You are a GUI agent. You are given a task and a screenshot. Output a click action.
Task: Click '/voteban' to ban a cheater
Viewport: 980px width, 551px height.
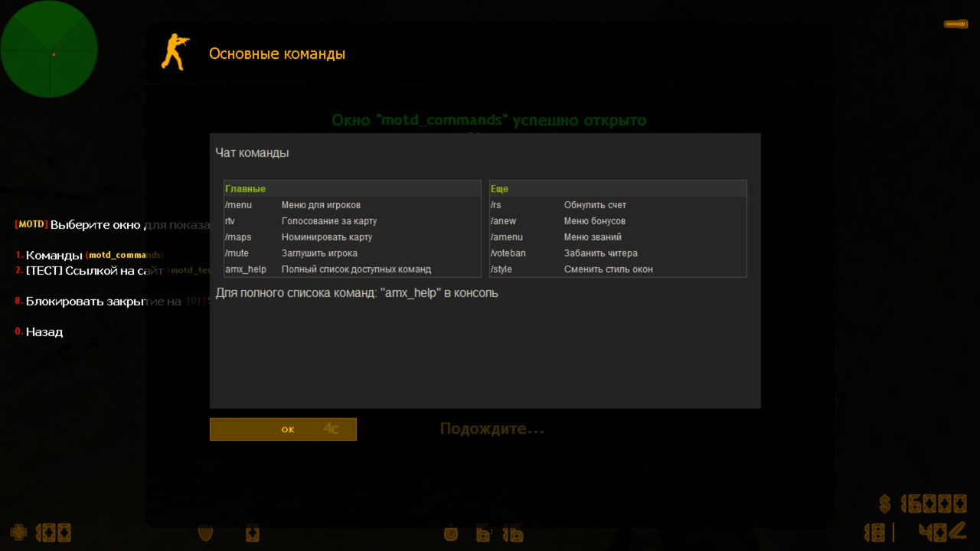507,253
